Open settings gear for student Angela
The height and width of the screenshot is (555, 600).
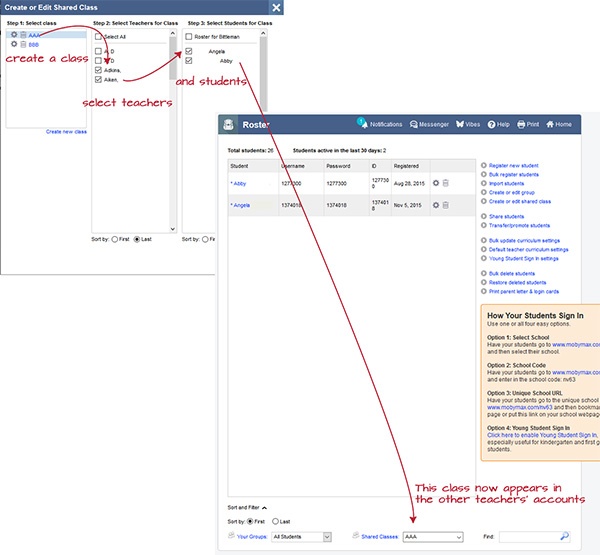coord(436,205)
